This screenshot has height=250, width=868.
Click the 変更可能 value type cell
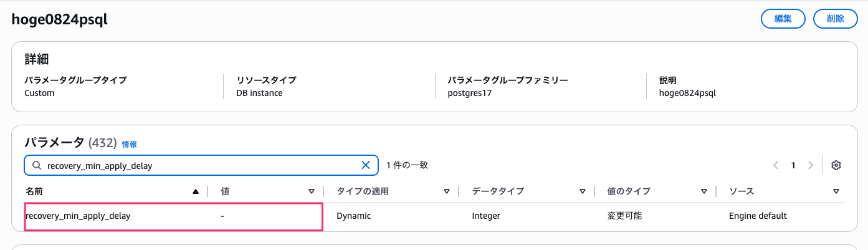[x=624, y=216]
